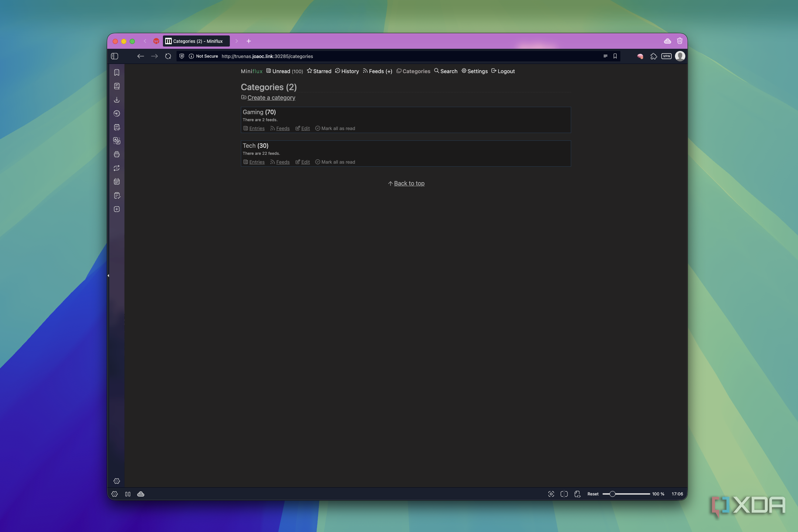798x532 pixels.
Task: Open the extensions puzzle icon
Action: pyautogui.click(x=654, y=56)
